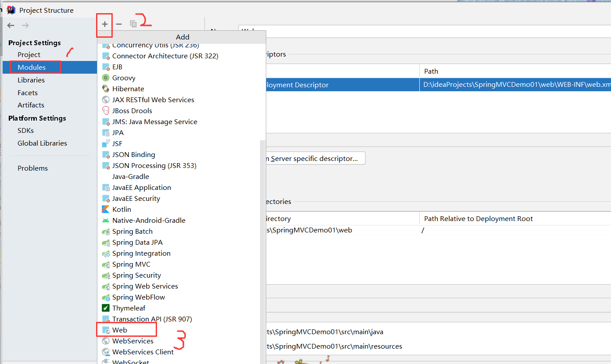Select the Deployment Descriptor table row
The image size is (611, 364).
pyautogui.click(x=438, y=85)
